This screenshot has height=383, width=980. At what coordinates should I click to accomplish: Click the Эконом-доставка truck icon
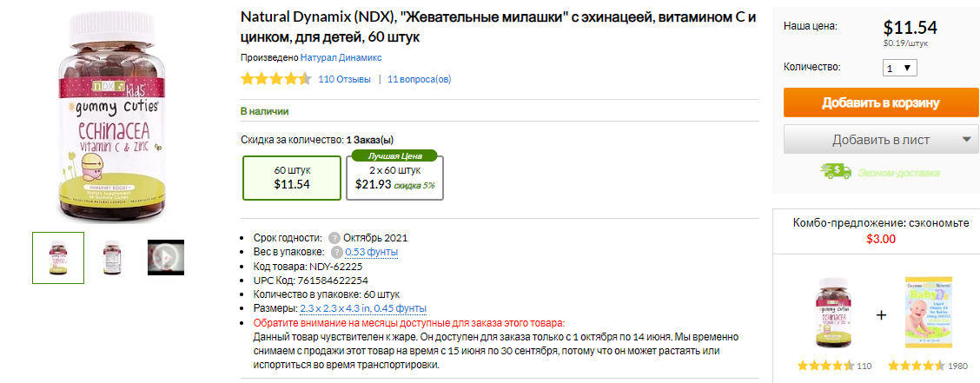click(836, 172)
